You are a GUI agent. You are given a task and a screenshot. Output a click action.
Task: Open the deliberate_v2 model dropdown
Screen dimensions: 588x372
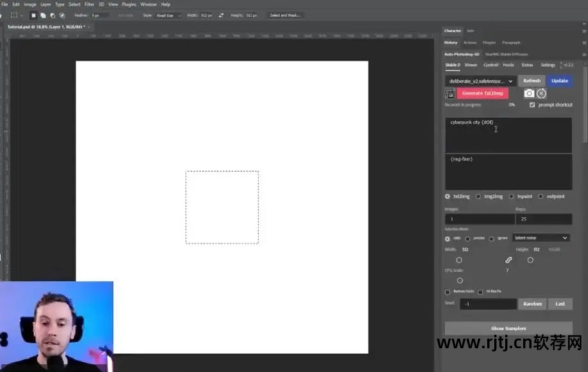coord(480,81)
